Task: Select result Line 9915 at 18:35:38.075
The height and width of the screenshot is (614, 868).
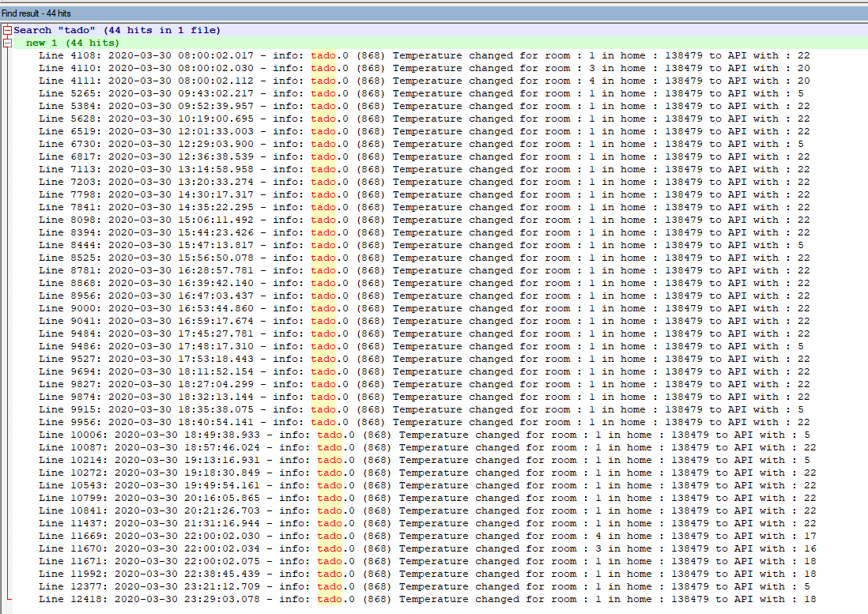Action: (x=421, y=410)
